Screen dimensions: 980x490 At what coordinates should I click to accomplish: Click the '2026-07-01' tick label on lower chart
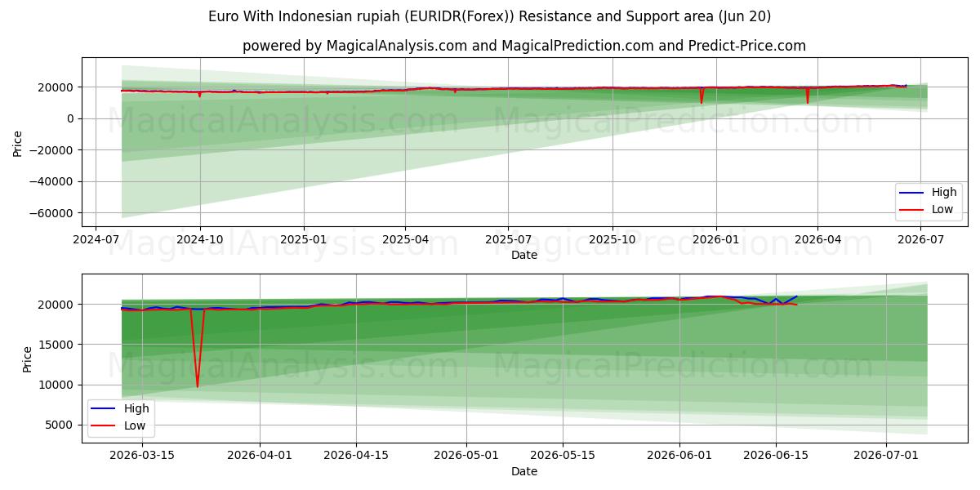[886, 456]
